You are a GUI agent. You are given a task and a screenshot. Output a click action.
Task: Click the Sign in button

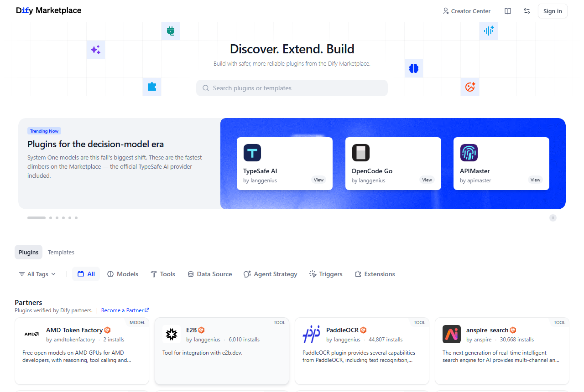coord(553,11)
